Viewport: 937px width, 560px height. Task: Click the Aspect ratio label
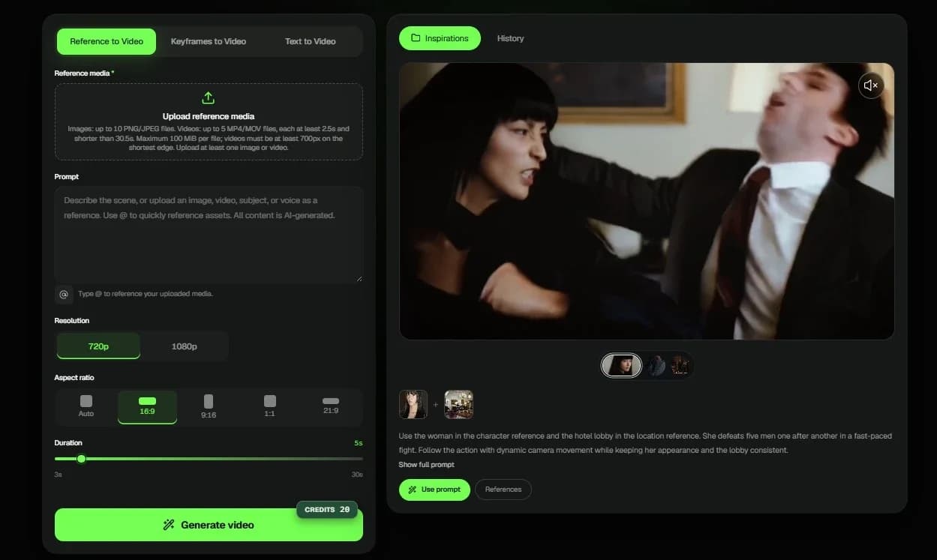(74, 378)
